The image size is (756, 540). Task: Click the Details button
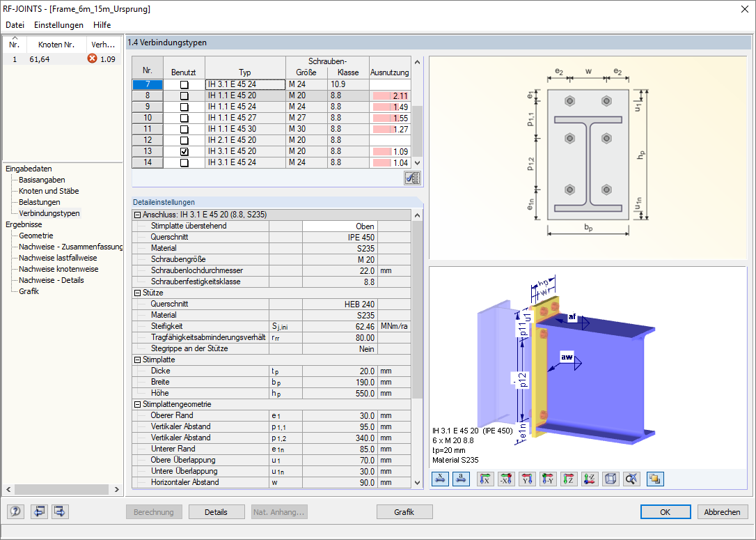[216, 512]
